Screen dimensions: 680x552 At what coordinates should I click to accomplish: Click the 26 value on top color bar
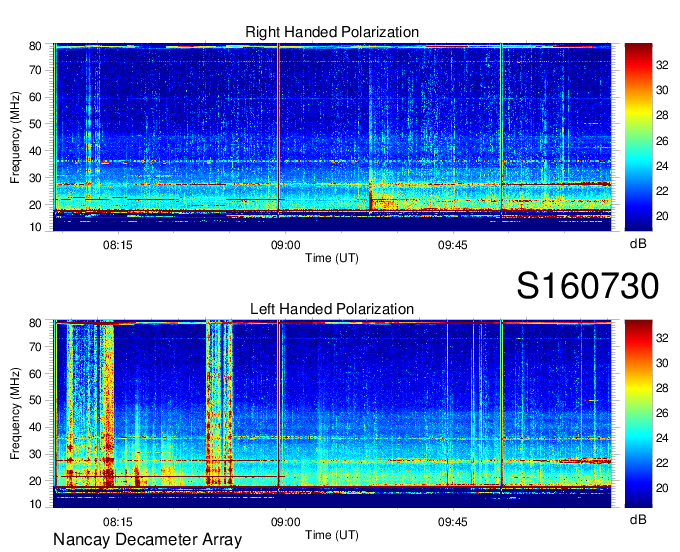[x=662, y=141]
